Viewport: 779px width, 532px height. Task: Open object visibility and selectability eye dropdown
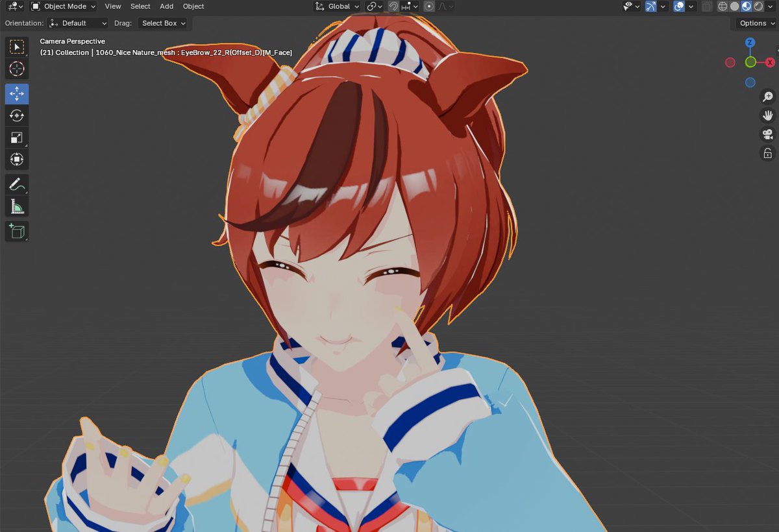pyautogui.click(x=631, y=6)
